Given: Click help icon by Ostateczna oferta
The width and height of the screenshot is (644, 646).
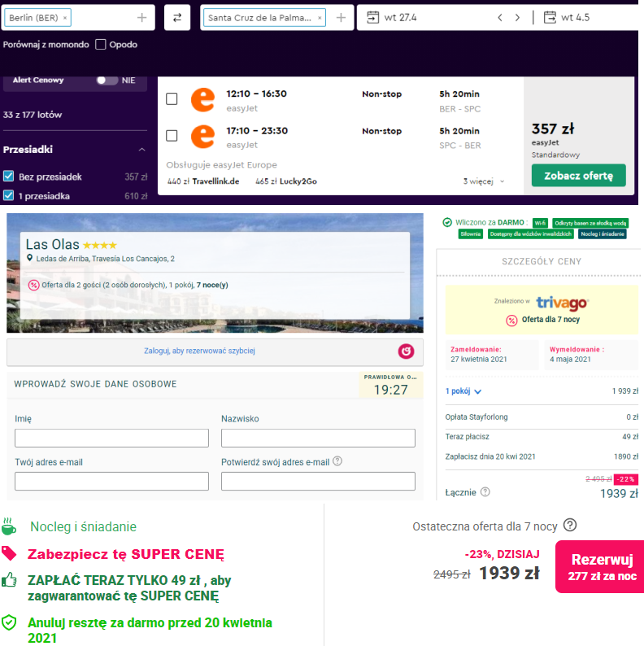Looking at the screenshot, I should [x=570, y=526].
